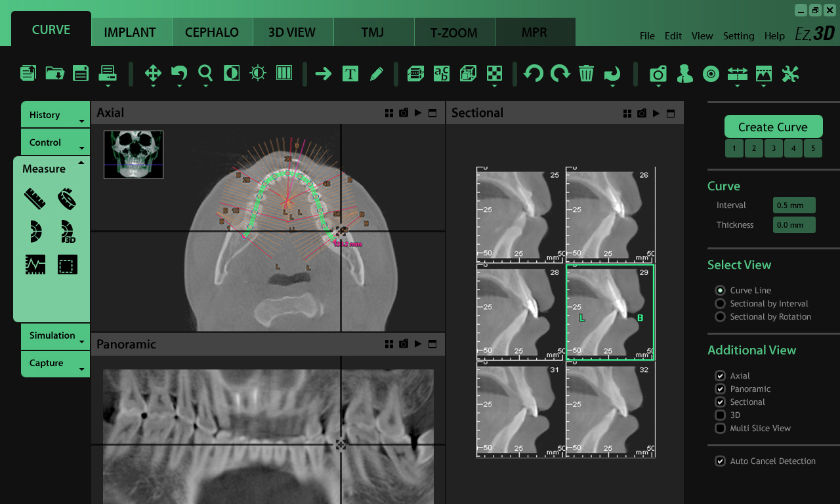Image resolution: width=840 pixels, height=504 pixels.
Task: Select the arrow annotation tool
Action: click(324, 73)
